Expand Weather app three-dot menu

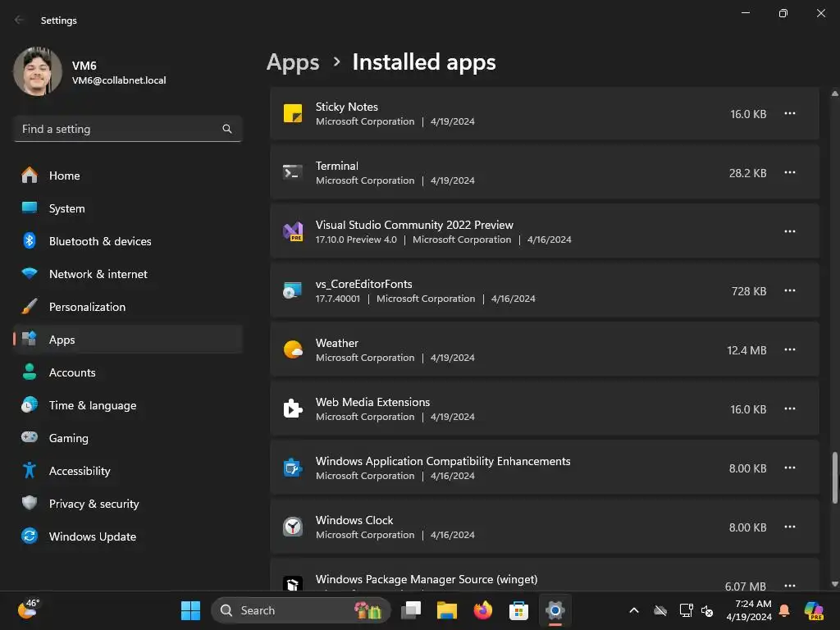point(789,349)
